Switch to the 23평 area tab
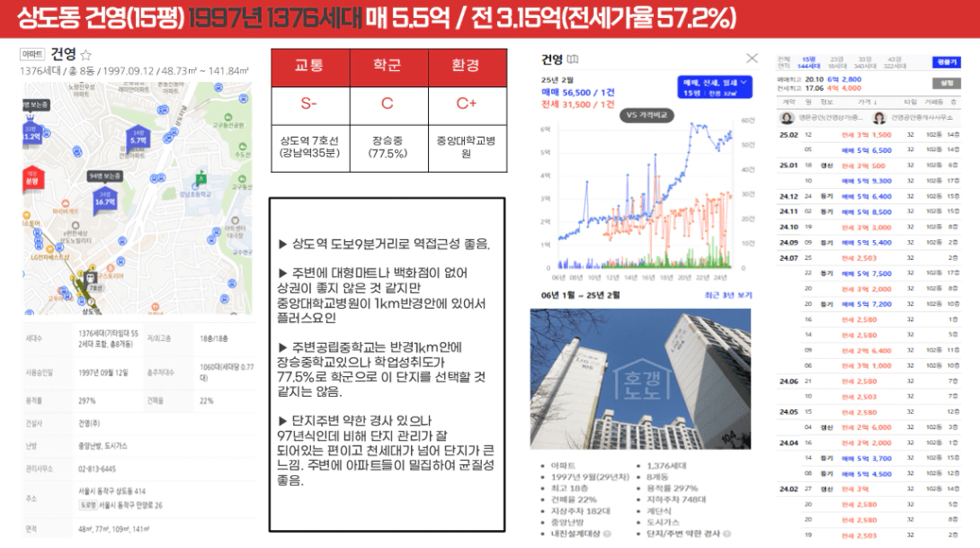 pos(836,63)
